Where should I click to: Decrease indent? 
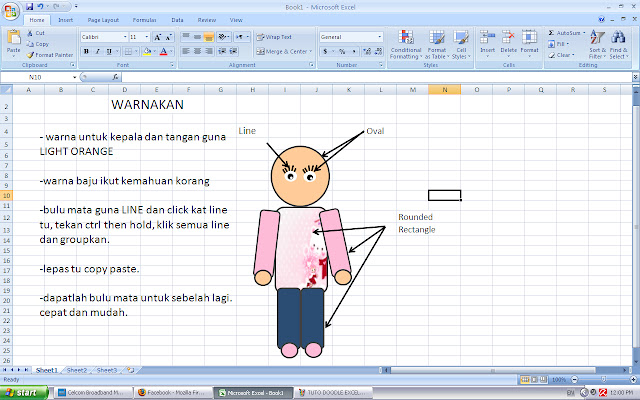(x=222, y=51)
